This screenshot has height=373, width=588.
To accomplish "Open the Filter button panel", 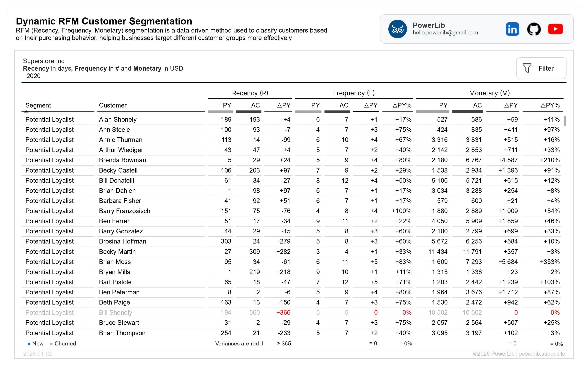I will click(541, 68).
